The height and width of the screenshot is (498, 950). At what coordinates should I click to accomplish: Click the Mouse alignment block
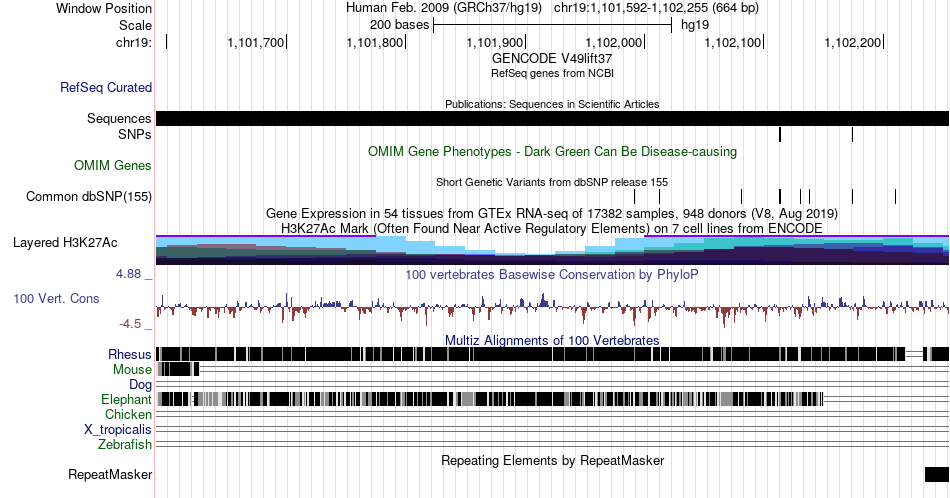tap(178, 369)
